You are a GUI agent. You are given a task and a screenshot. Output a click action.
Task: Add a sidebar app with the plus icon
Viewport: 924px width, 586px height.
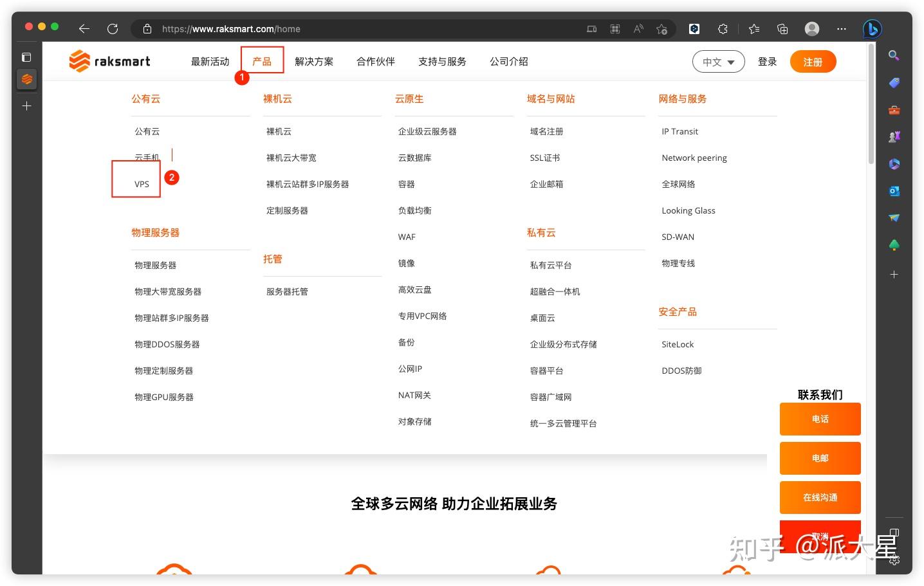pyautogui.click(x=894, y=275)
